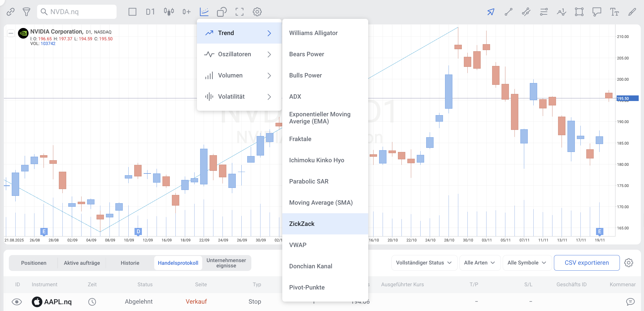This screenshot has width=644, height=311.
Task: Add Ichimoku Kinko Hyo indicator
Action: pos(325,160)
